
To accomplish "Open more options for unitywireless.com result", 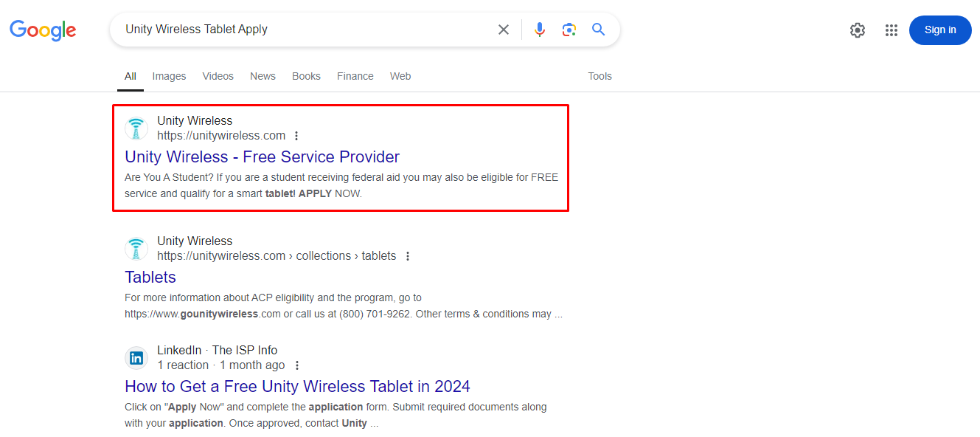I will pos(296,136).
